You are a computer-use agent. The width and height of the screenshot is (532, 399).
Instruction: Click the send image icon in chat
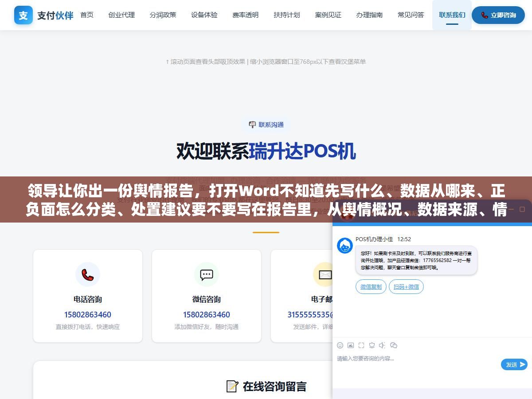[351, 345]
